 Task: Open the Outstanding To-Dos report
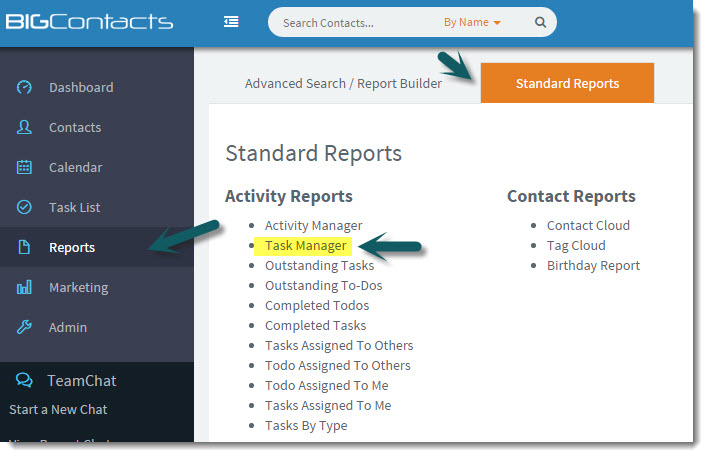(x=323, y=285)
